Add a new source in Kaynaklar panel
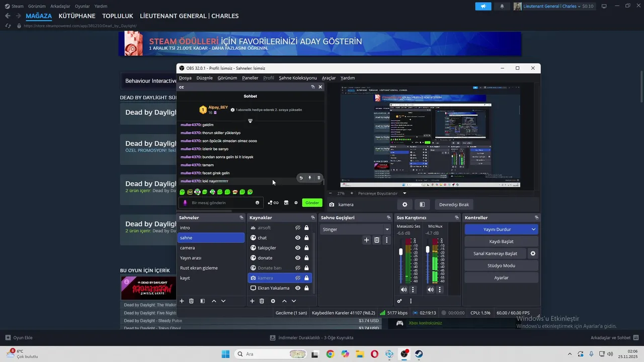Viewport: 644px width, 362px height. (252, 301)
